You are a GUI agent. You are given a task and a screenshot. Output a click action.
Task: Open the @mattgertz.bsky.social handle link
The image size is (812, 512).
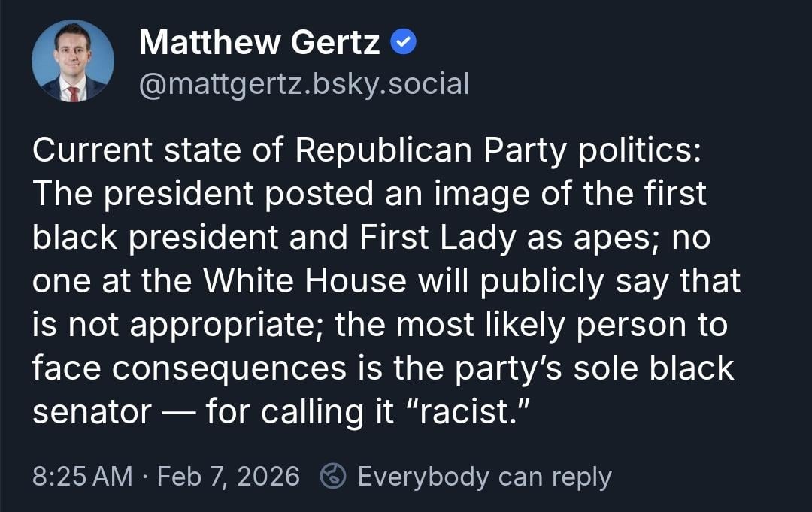[304, 83]
